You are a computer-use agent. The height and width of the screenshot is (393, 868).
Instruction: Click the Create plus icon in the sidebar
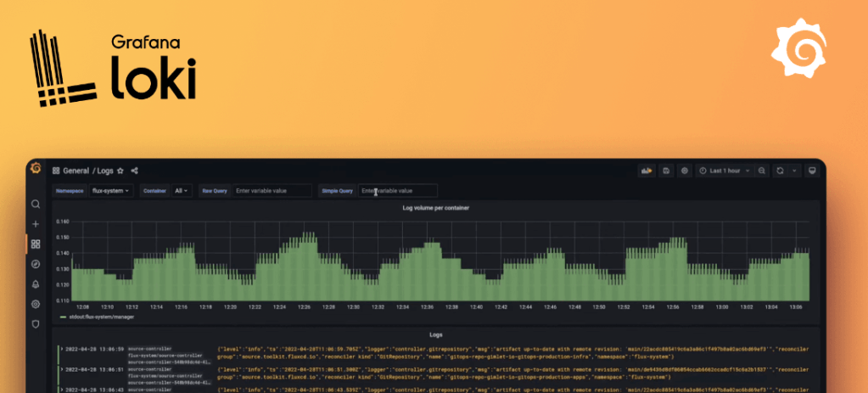(36, 224)
